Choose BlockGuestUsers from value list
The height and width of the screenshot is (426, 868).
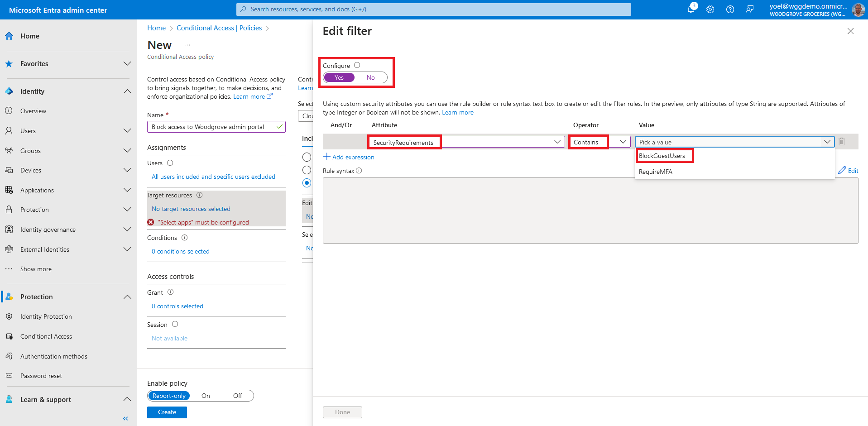662,156
